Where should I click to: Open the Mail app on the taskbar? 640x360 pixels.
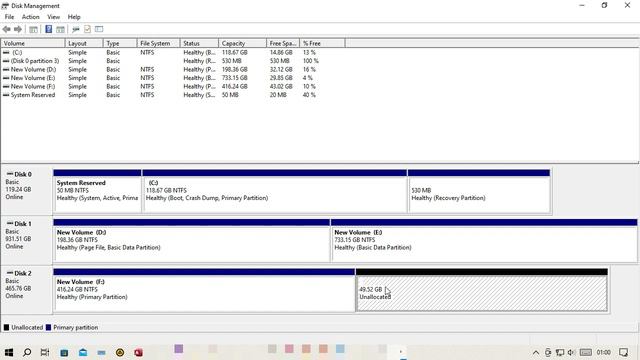83,352
